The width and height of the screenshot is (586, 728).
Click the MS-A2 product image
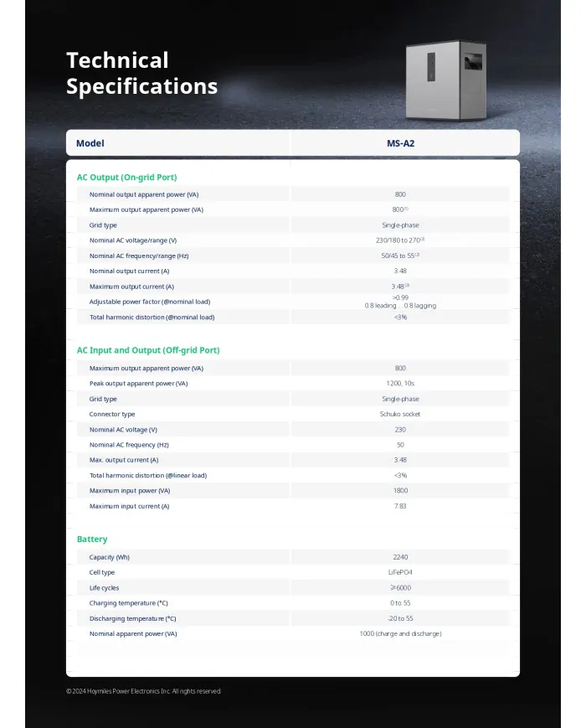click(x=446, y=80)
